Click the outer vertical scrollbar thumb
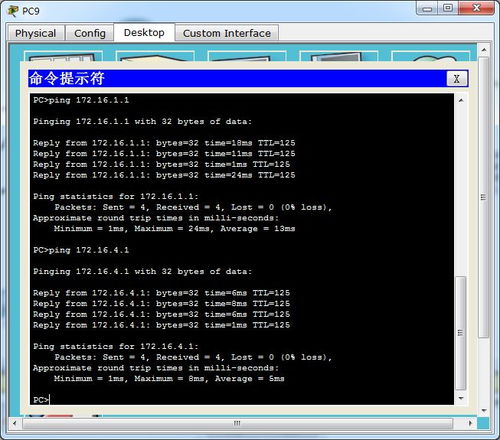 [x=484, y=197]
